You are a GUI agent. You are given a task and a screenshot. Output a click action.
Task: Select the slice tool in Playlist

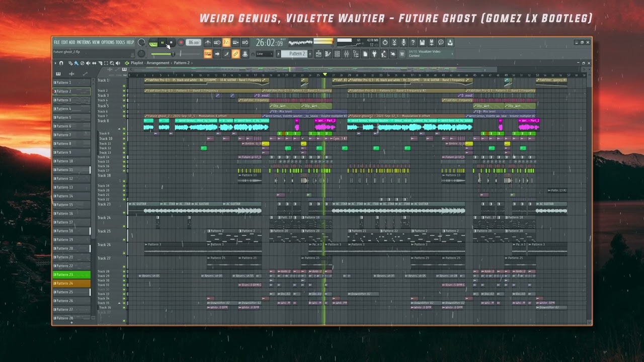(x=100, y=63)
